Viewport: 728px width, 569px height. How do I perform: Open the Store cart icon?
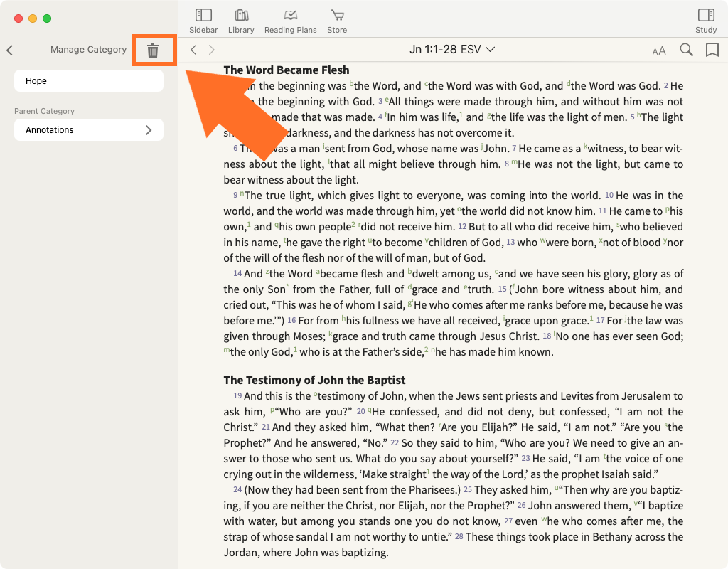337,20
